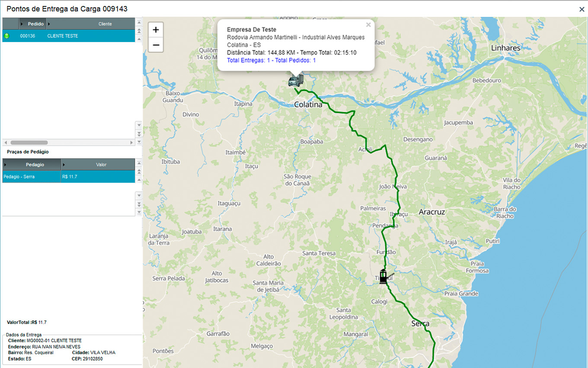Jump to top of orders grid

click(139, 22)
